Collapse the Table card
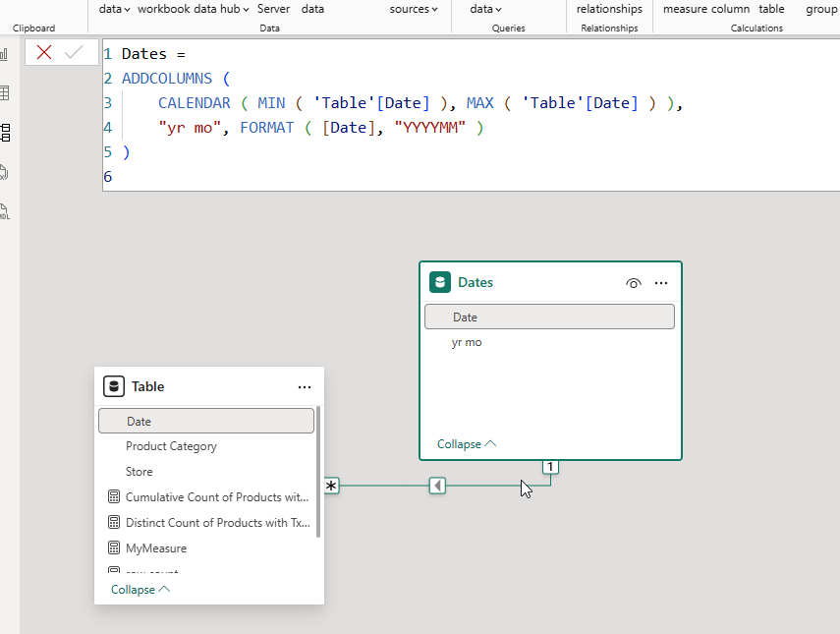This screenshot has height=634, width=840. 140,589
